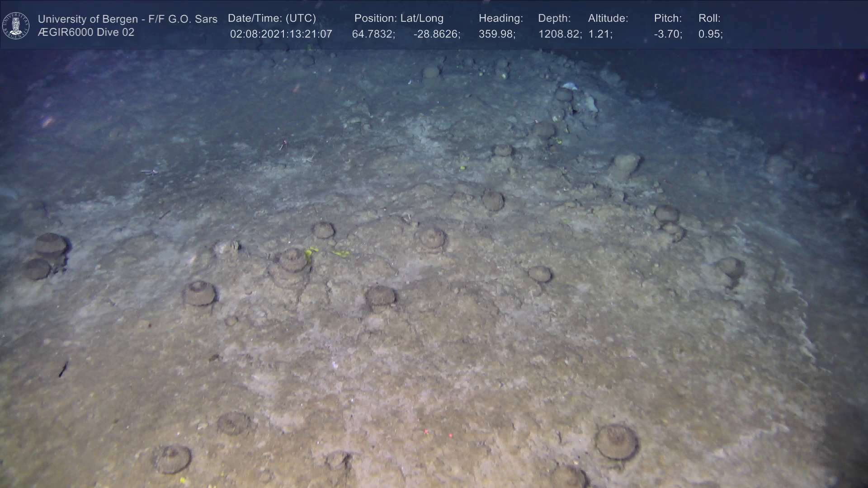Select the timestamp 02:08:2021:13:21:07
868x488 pixels.
[x=281, y=34]
